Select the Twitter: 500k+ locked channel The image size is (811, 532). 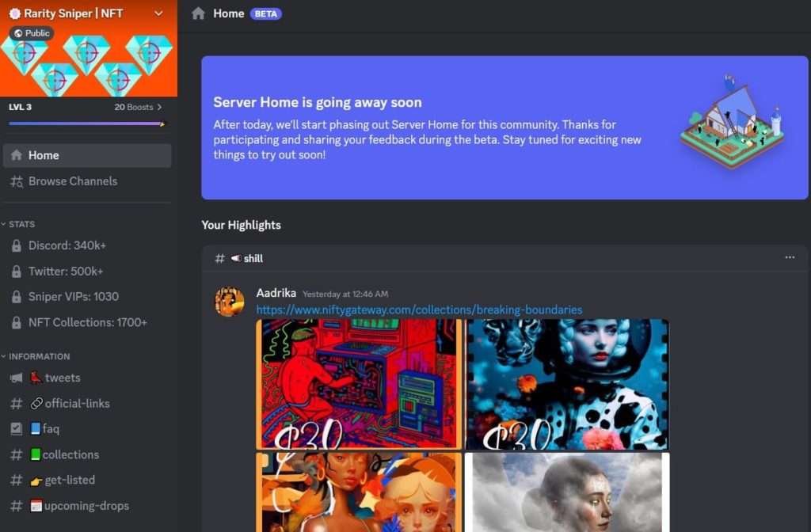point(87,271)
